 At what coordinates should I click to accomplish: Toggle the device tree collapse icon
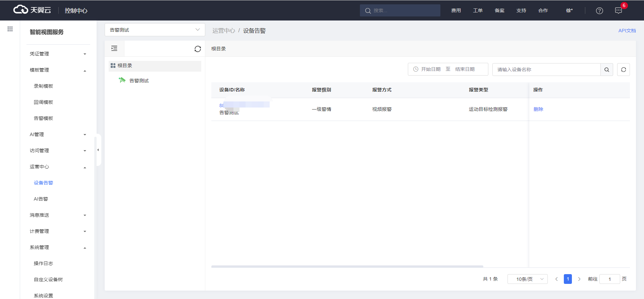coord(114,49)
